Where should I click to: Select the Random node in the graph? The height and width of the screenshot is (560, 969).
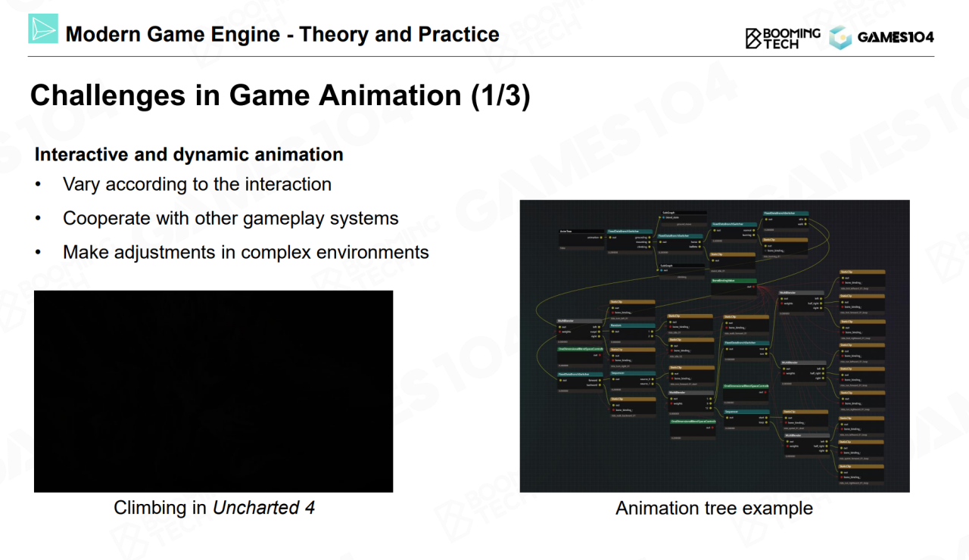(631, 325)
